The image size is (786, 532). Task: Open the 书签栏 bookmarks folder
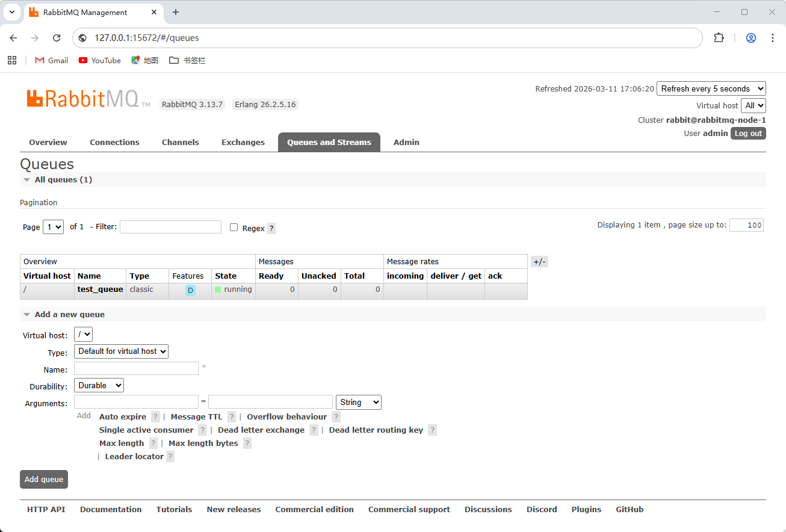pos(187,60)
